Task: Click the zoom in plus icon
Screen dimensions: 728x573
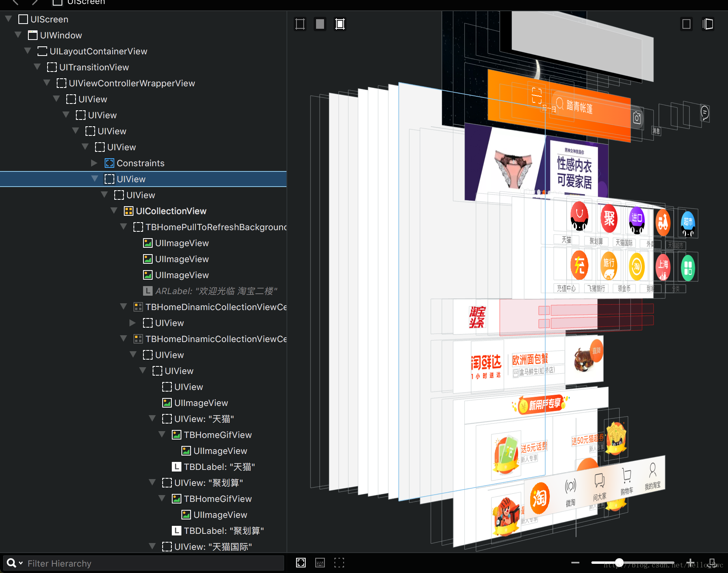Action: coord(690,563)
